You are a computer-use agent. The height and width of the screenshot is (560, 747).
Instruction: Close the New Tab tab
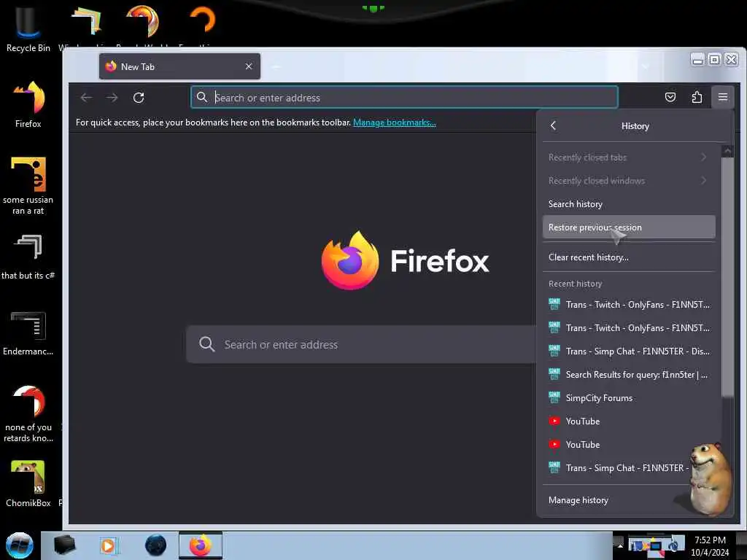pyautogui.click(x=249, y=66)
